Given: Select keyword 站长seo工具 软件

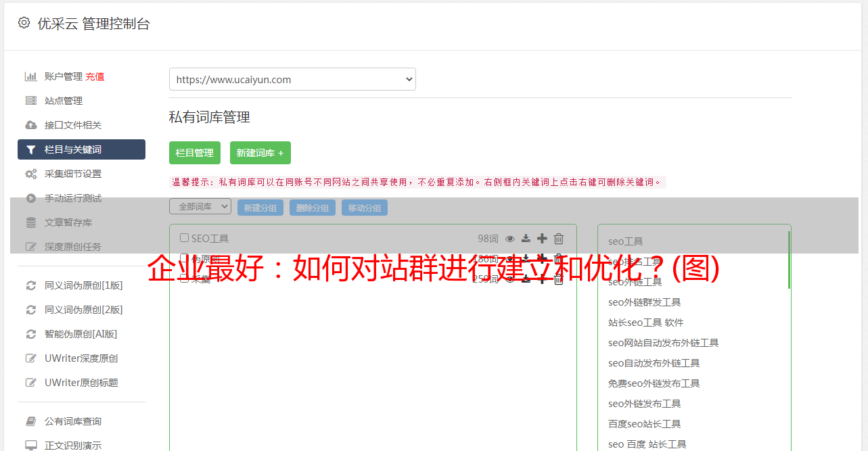Looking at the screenshot, I should [x=646, y=323].
